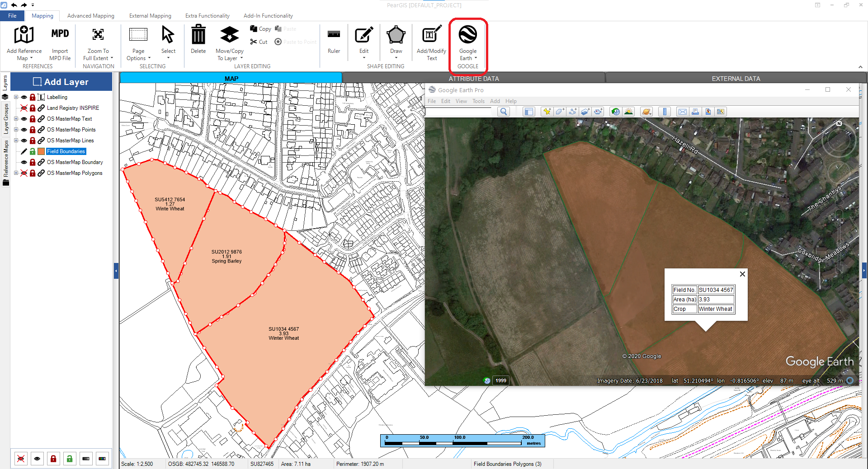
Task: Click the Add Reference Map icon
Action: coord(24,34)
